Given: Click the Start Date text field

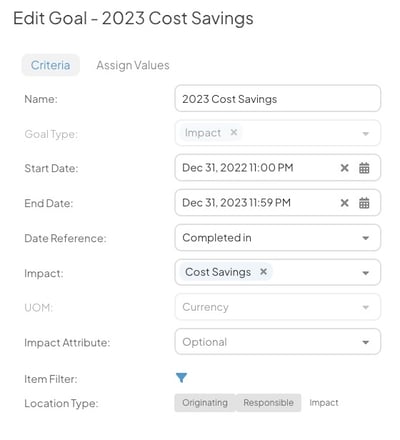Looking at the screenshot, I should tap(257, 168).
